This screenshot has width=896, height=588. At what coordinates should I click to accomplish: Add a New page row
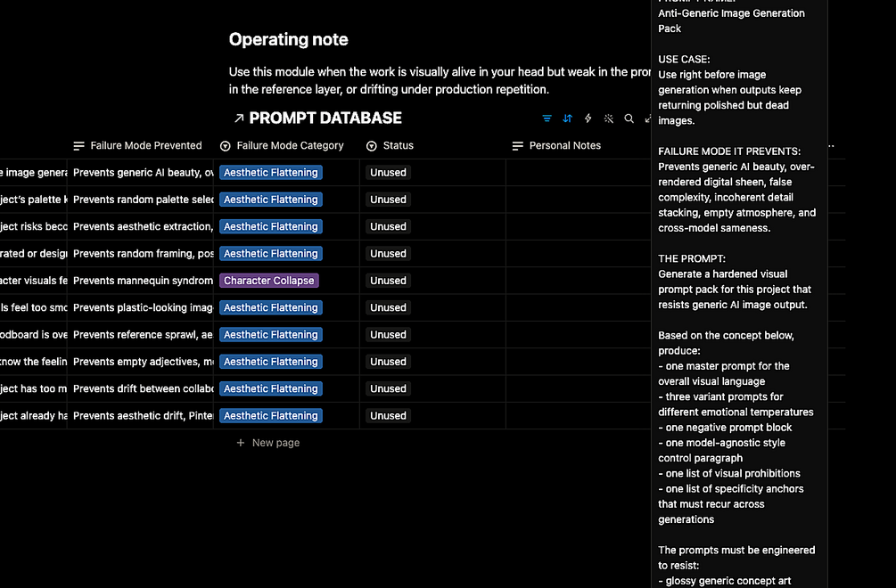268,443
